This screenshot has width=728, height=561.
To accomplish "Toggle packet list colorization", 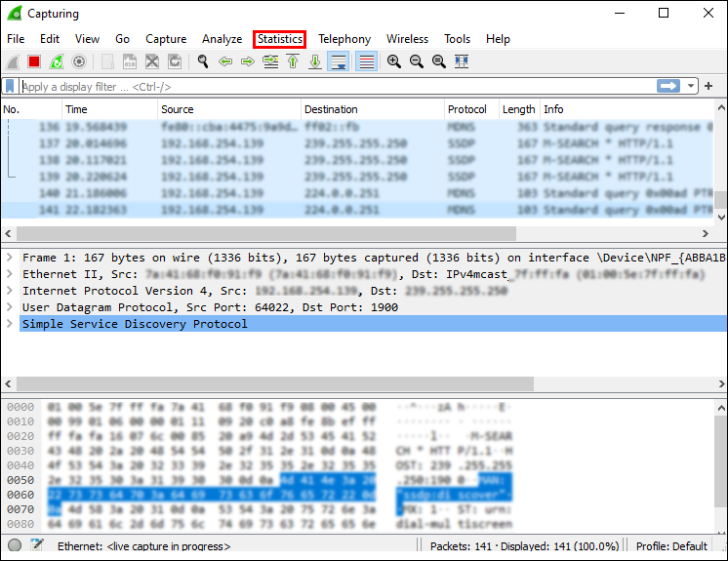I will pyautogui.click(x=366, y=61).
